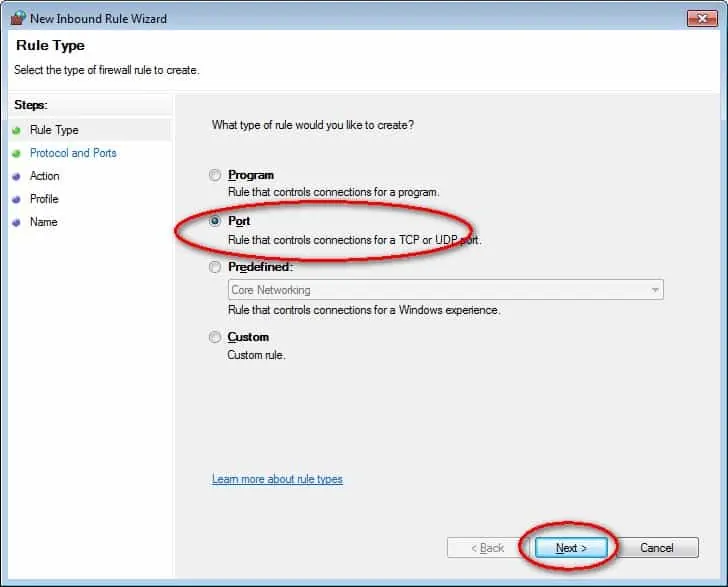The width and height of the screenshot is (728, 587).
Task: Click the Next button
Action: point(571,548)
